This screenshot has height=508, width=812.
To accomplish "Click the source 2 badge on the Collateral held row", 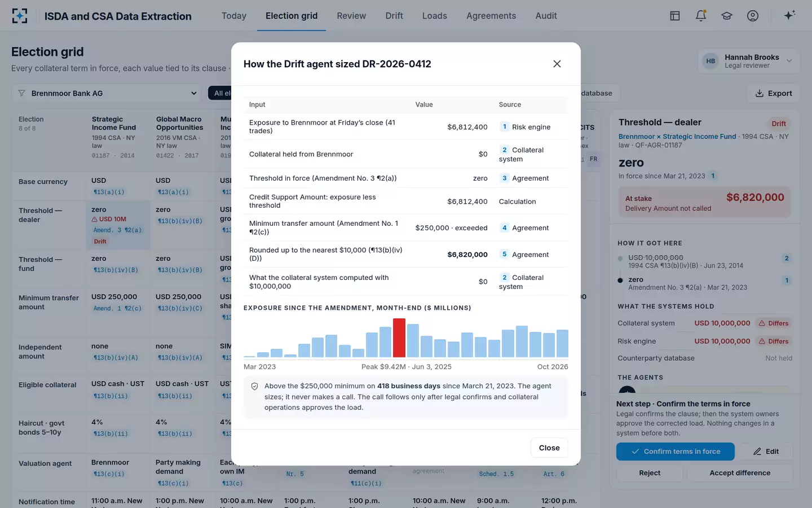I will [x=504, y=150].
